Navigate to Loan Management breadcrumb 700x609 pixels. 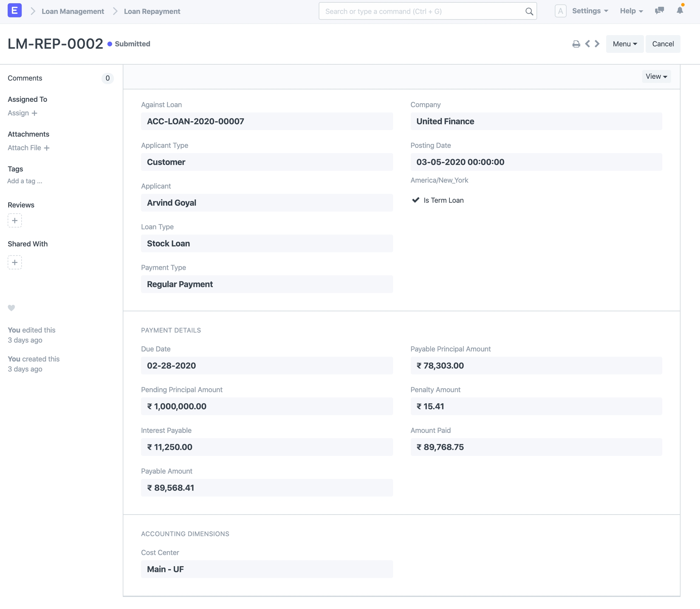click(x=73, y=11)
